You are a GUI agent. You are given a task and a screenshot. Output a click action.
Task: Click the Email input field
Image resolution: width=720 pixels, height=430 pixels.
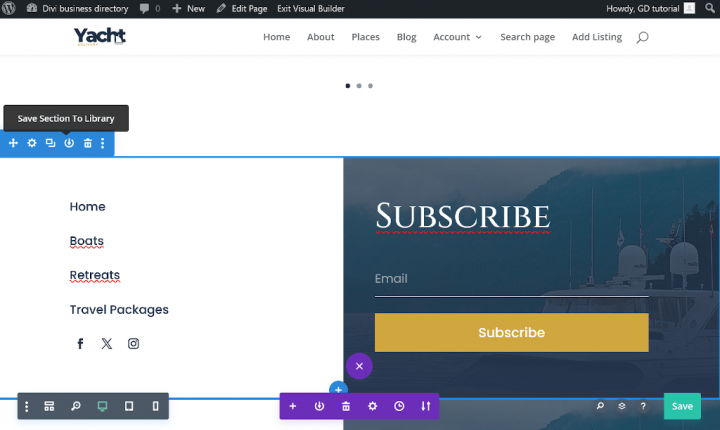(x=511, y=279)
